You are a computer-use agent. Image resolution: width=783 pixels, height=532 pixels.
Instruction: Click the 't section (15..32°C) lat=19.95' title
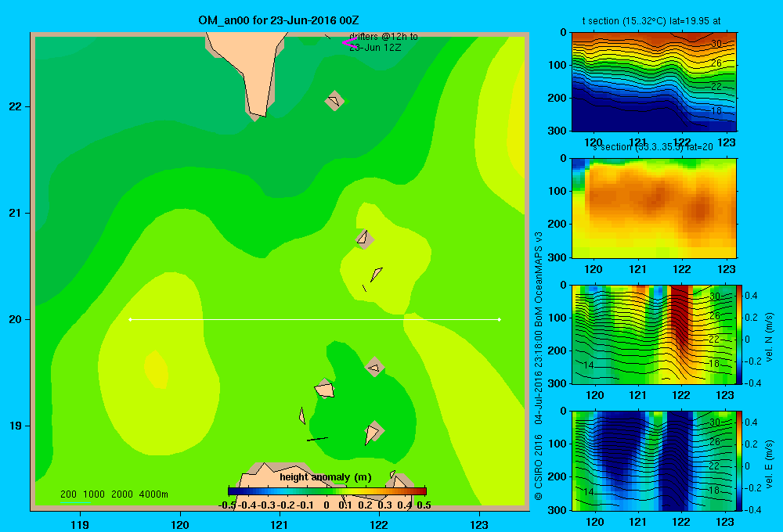[651, 21]
